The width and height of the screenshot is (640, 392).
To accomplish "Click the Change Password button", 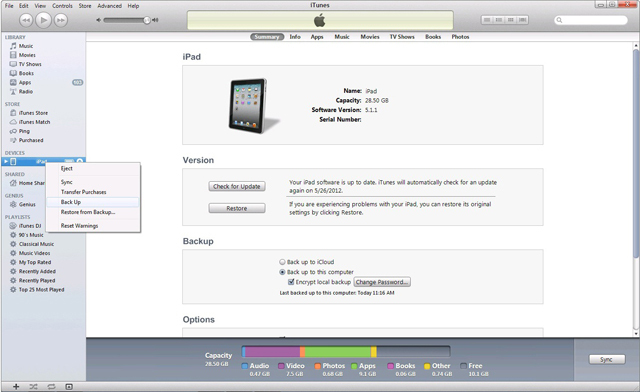I will tap(382, 282).
